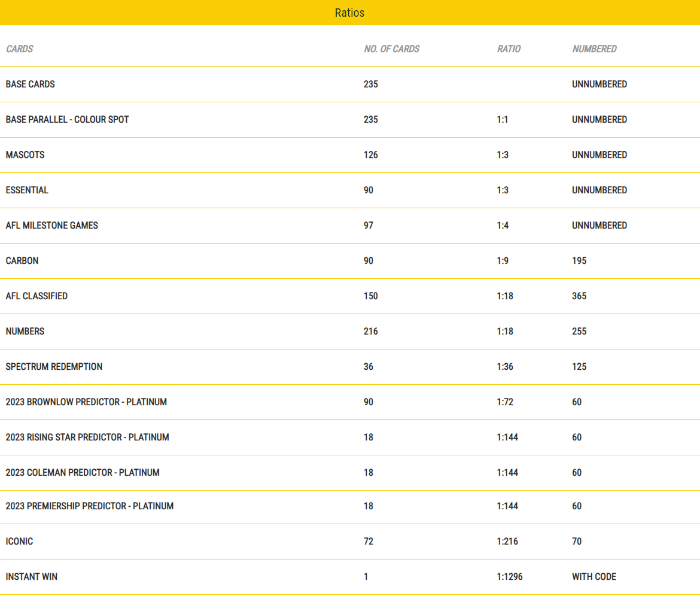Click the CARDS column header

tap(20, 49)
